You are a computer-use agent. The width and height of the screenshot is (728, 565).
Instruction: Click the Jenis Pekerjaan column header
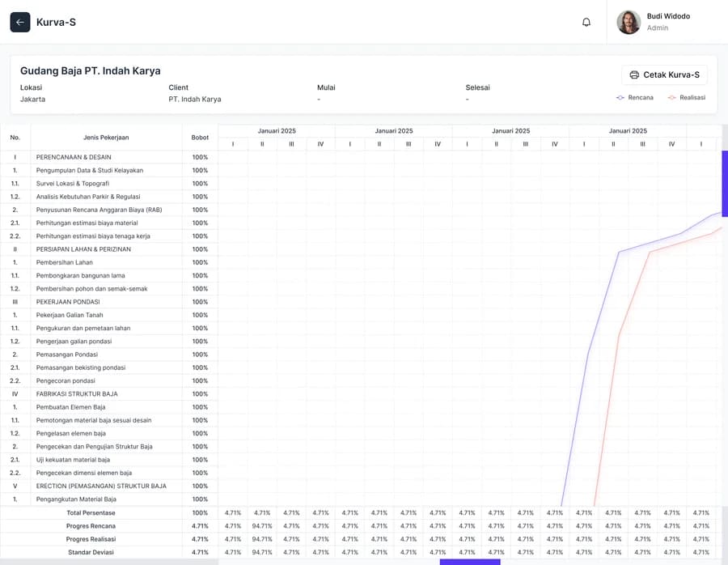click(x=106, y=138)
